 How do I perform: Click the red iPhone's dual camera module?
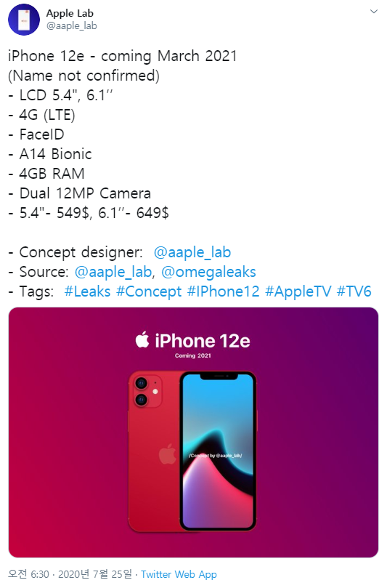point(146,391)
